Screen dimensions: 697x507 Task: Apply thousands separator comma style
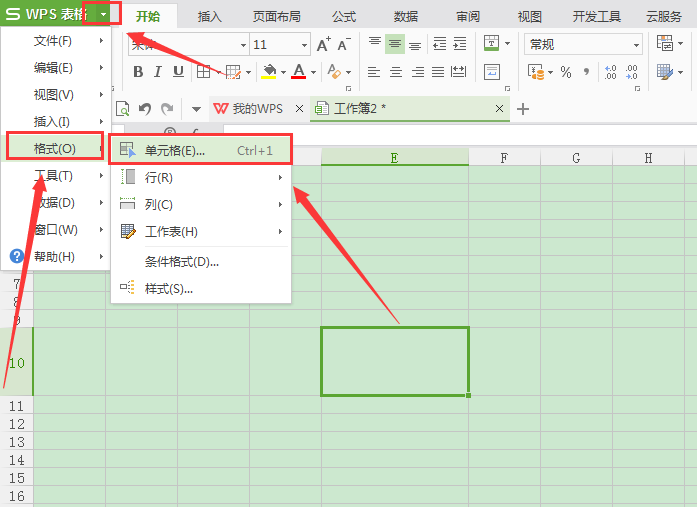coord(587,72)
